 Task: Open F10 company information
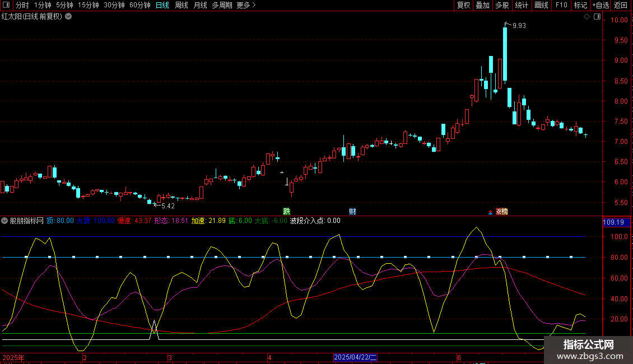tap(561, 6)
